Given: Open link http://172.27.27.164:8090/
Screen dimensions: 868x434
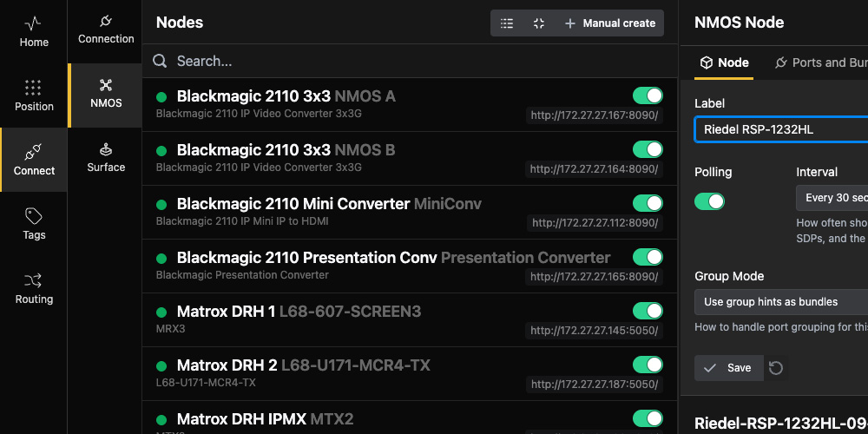Looking at the screenshot, I should pos(594,169).
